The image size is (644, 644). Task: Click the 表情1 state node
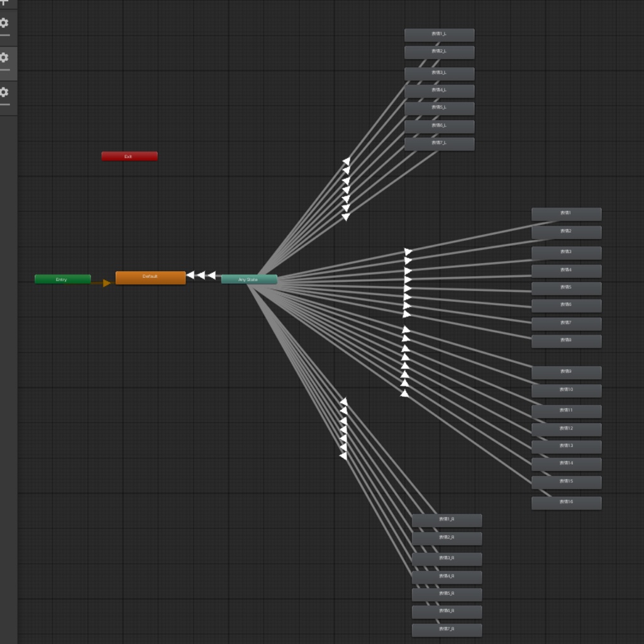(x=567, y=214)
